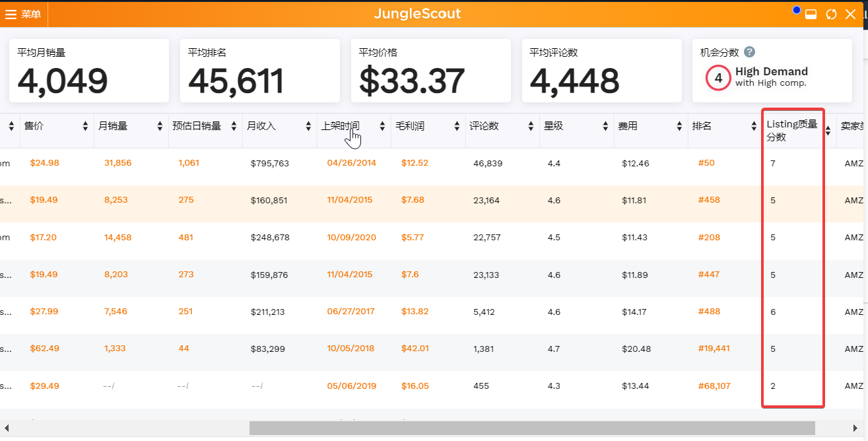Click the scrollbar right arrow

[856, 428]
